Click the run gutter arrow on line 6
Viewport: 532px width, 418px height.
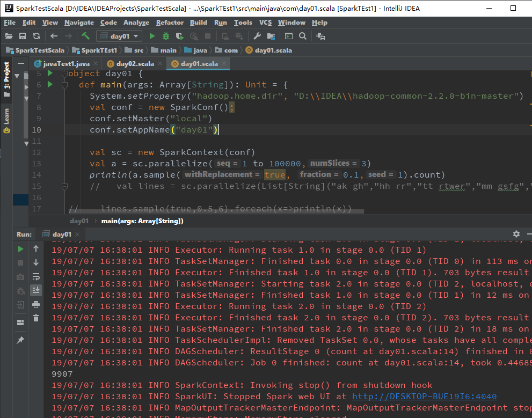tap(50, 84)
